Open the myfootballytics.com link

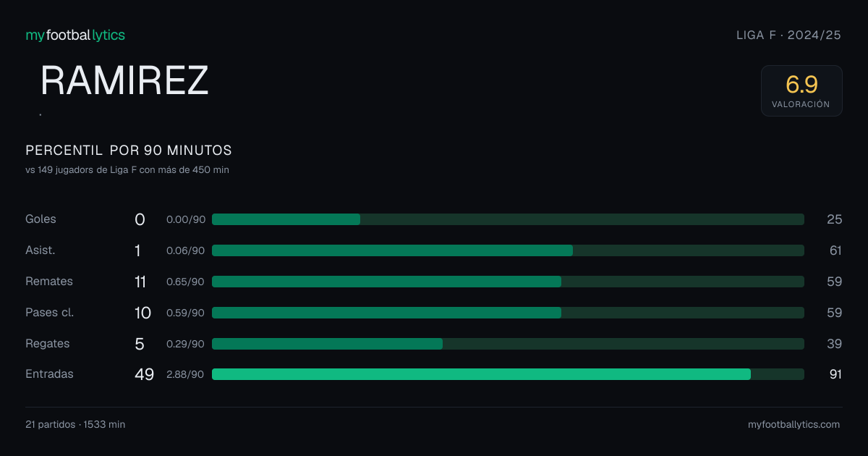[x=793, y=425]
